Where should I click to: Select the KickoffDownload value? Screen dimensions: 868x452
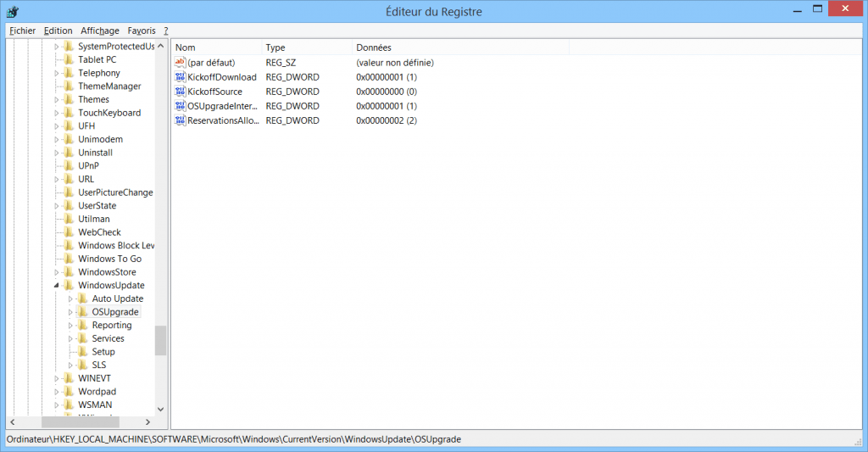[222, 77]
